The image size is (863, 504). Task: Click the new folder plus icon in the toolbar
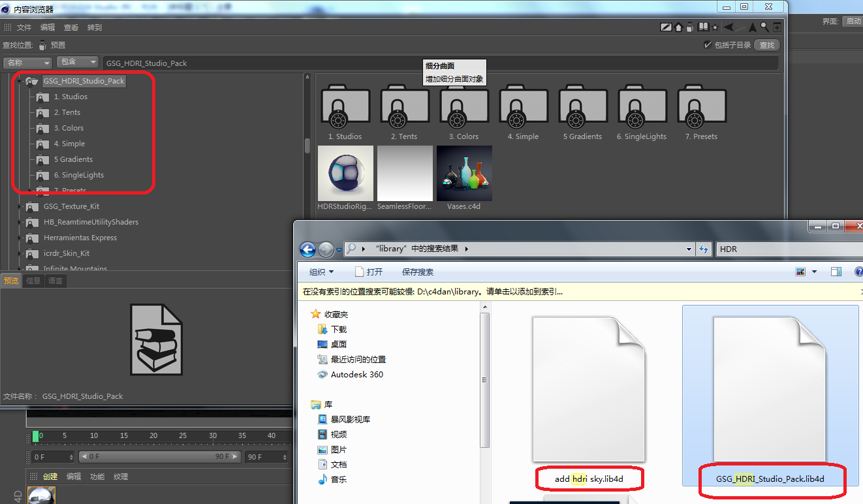[x=777, y=27]
